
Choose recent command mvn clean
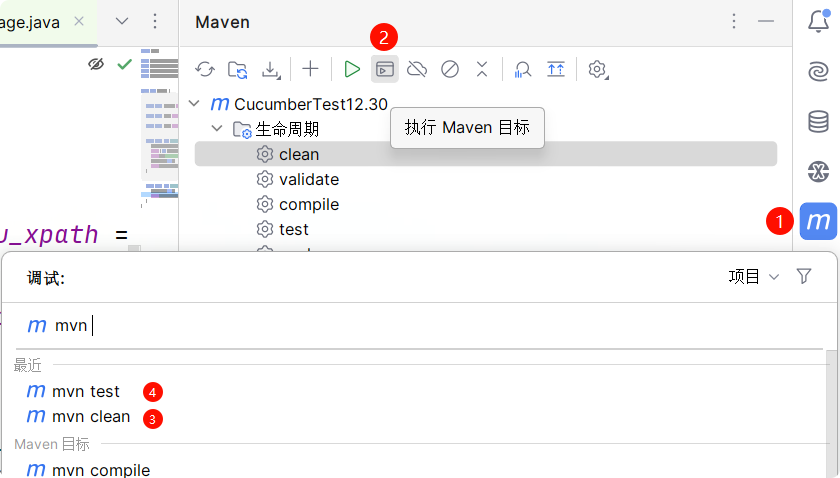(78, 417)
